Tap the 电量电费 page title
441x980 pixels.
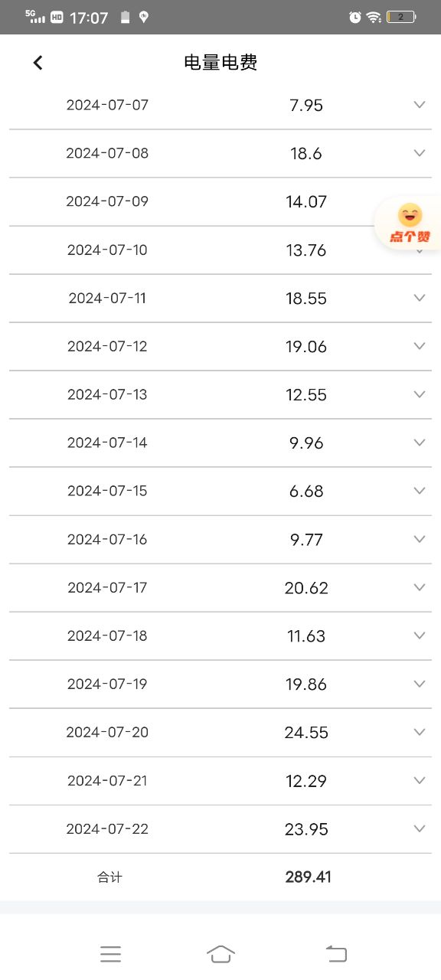[x=220, y=63]
